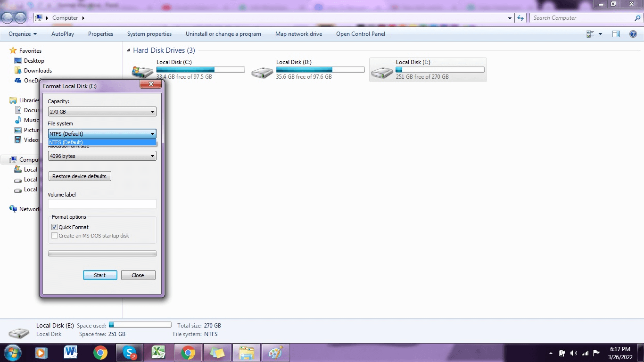The height and width of the screenshot is (362, 644).
Task: Open the Help question mark icon
Action: [633, 34]
